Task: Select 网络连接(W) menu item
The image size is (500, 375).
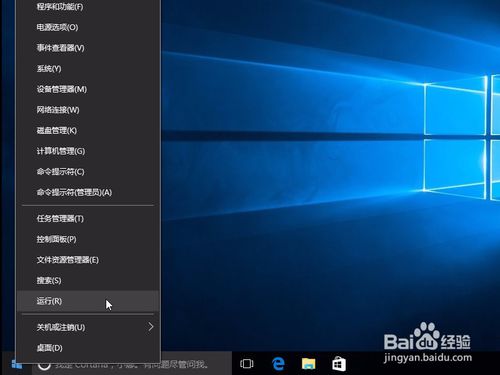Action: coord(88,110)
